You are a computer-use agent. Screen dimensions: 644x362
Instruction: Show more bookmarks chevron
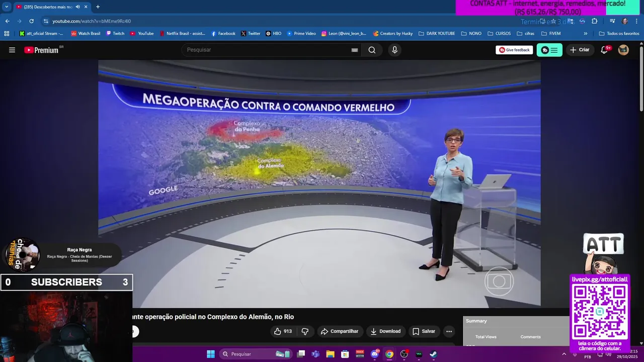(x=585, y=34)
